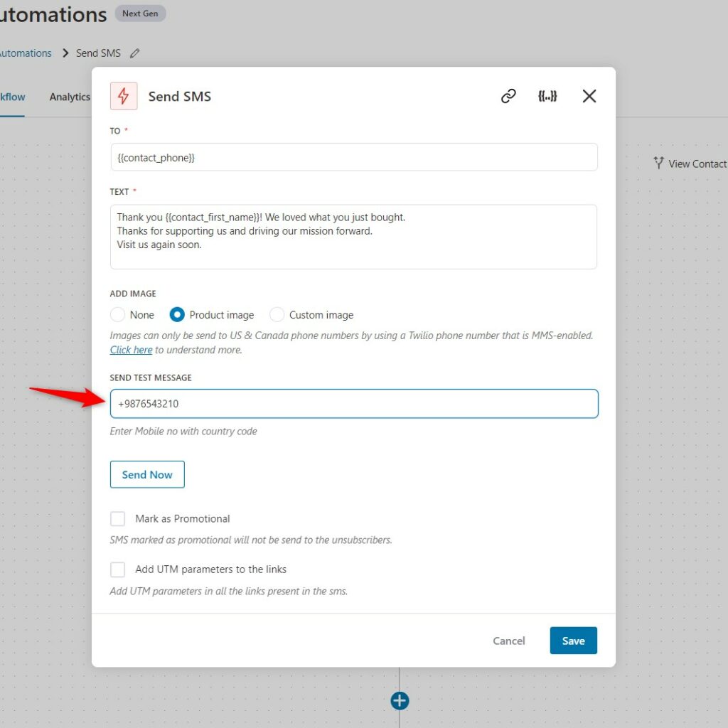
Task: Choose the Custom image option
Action: coord(277,315)
